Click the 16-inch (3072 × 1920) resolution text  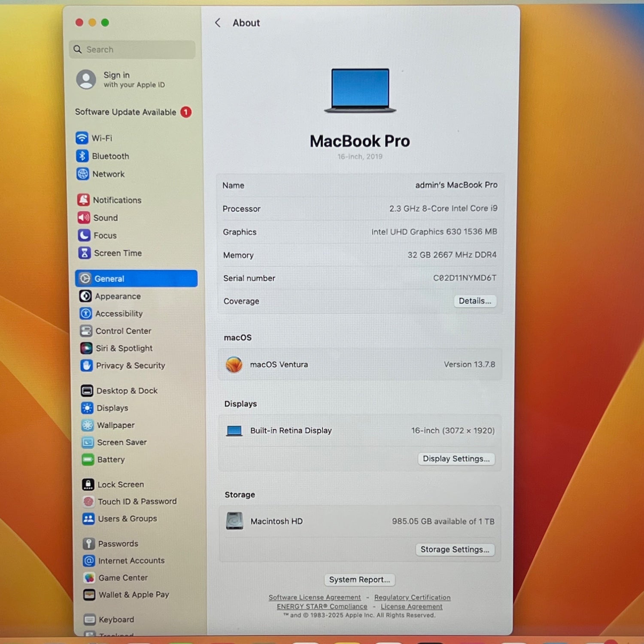pos(453,430)
